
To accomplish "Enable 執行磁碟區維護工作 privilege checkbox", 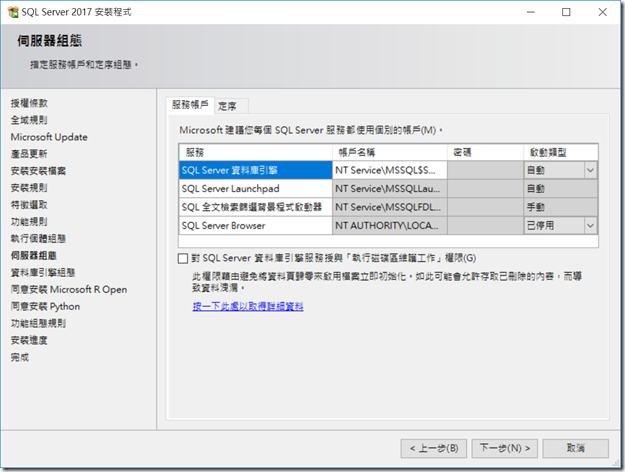I will [x=183, y=258].
